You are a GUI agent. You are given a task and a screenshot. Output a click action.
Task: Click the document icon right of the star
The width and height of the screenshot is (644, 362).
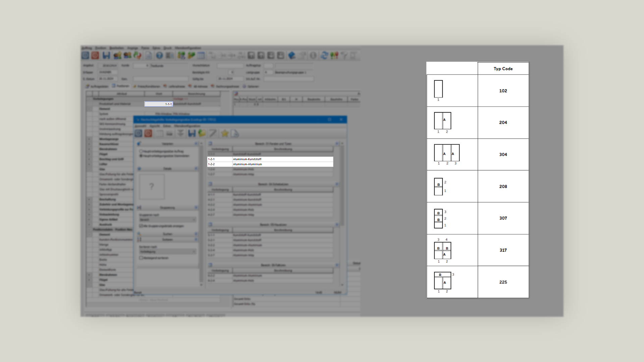click(x=235, y=133)
